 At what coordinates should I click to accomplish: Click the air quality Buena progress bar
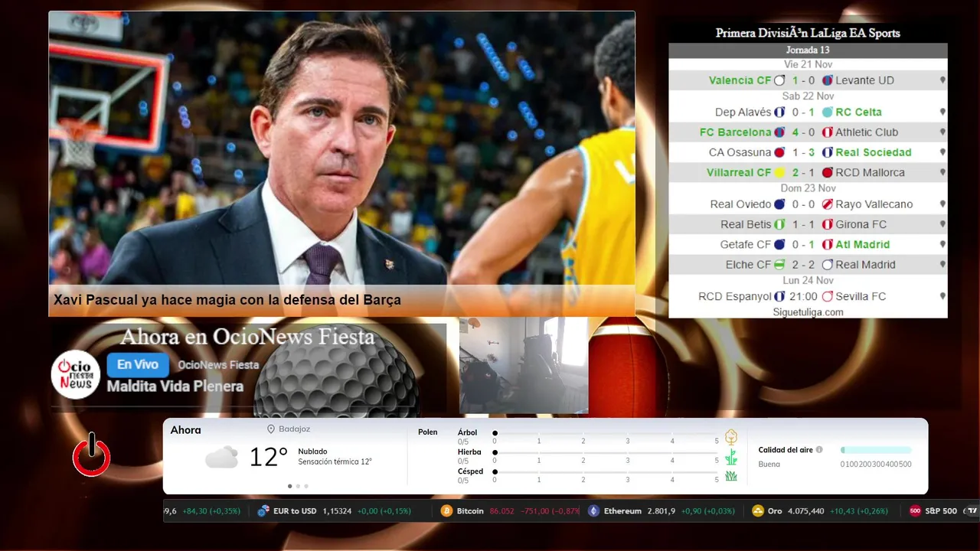click(x=876, y=450)
